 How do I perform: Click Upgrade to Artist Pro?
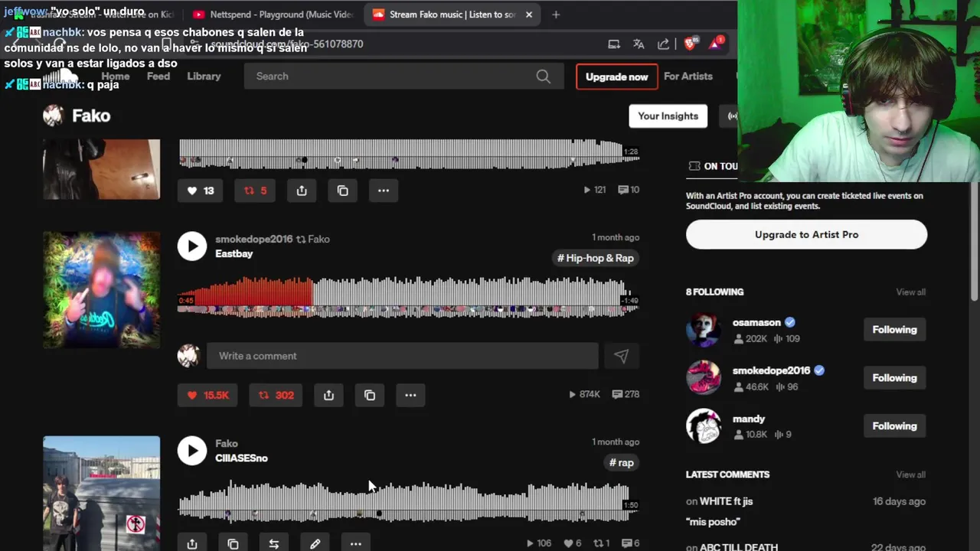[806, 234]
